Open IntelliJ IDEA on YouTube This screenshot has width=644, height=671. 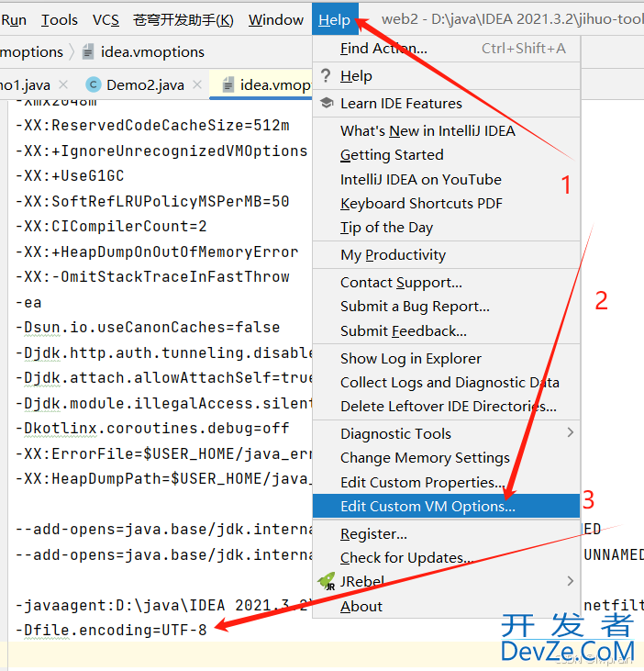(446, 179)
